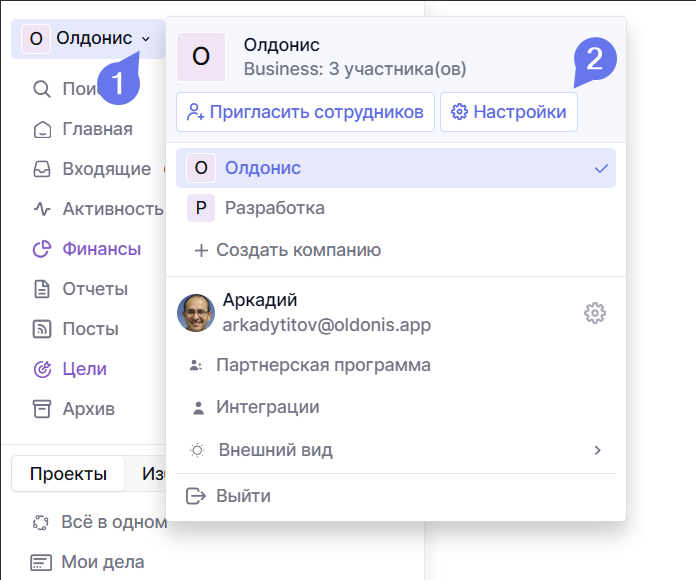The width and height of the screenshot is (696, 580).
Task: Click Аркадий's profile avatar
Action: (196, 313)
